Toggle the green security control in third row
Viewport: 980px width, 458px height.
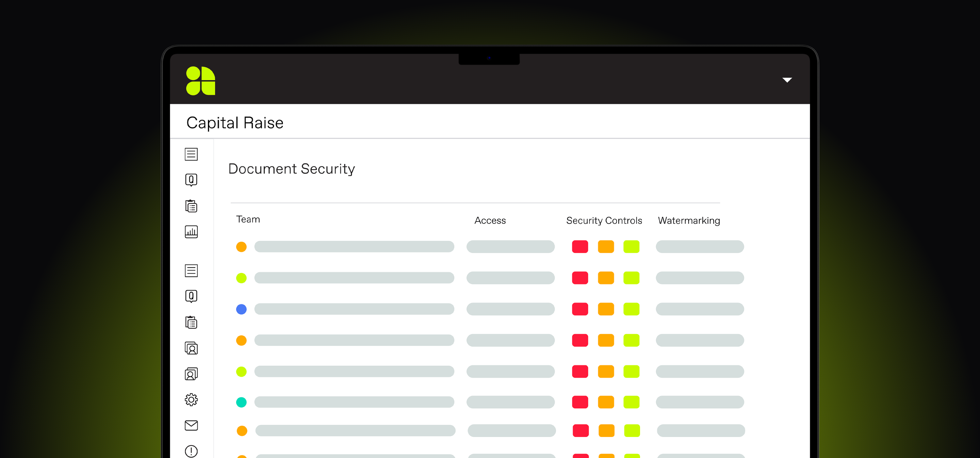(x=631, y=309)
